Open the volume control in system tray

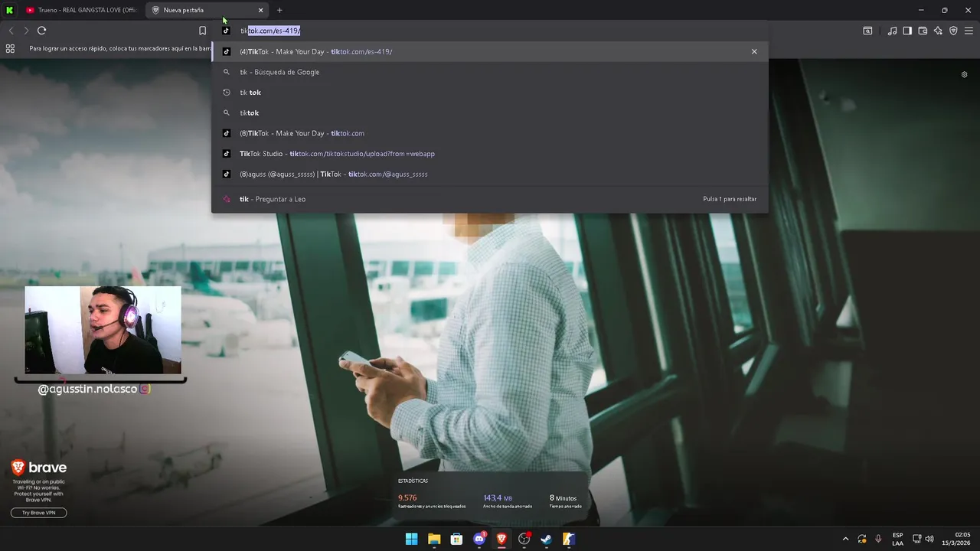[x=929, y=539]
